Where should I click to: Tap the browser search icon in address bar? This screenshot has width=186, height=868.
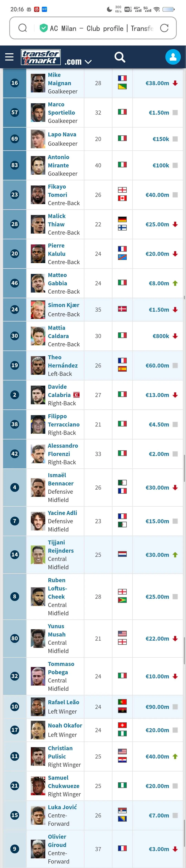click(x=23, y=28)
